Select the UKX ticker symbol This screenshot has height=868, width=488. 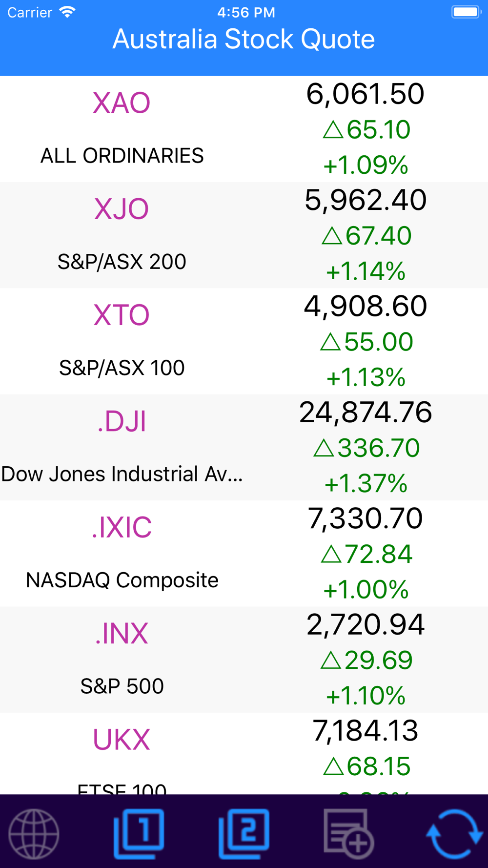122,740
